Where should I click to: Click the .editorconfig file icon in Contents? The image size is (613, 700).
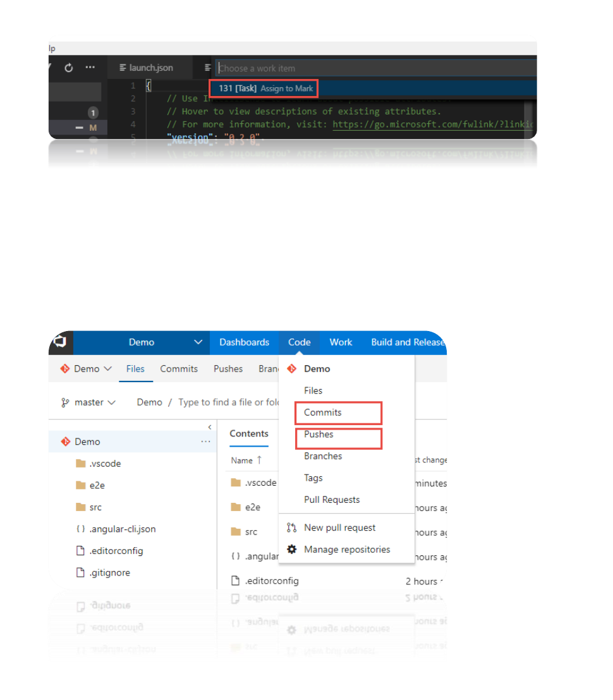(235, 581)
